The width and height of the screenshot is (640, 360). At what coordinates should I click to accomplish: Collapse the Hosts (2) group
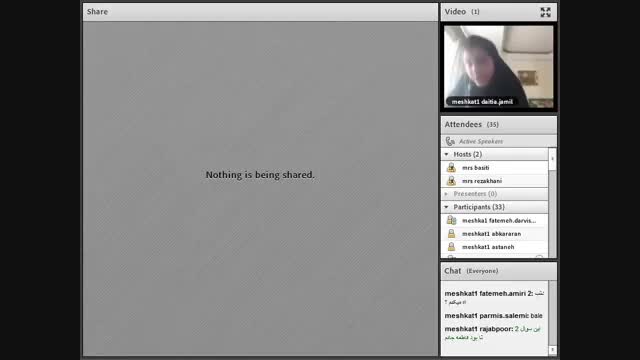(446, 154)
